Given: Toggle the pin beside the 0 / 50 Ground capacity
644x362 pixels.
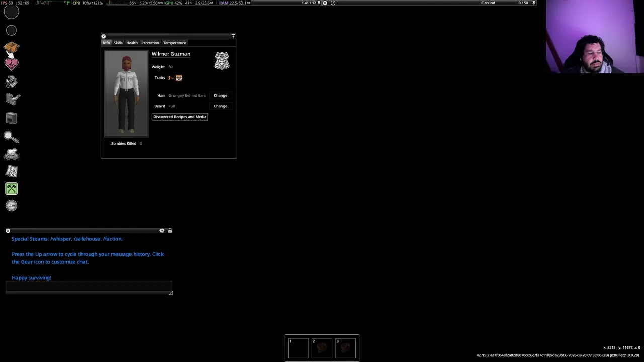Looking at the screenshot, I should pos(533,3).
